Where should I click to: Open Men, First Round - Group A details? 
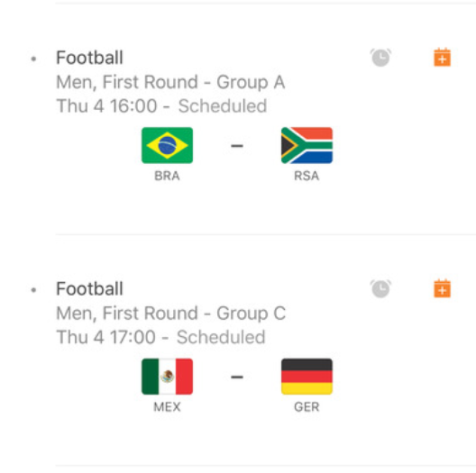pos(170,82)
